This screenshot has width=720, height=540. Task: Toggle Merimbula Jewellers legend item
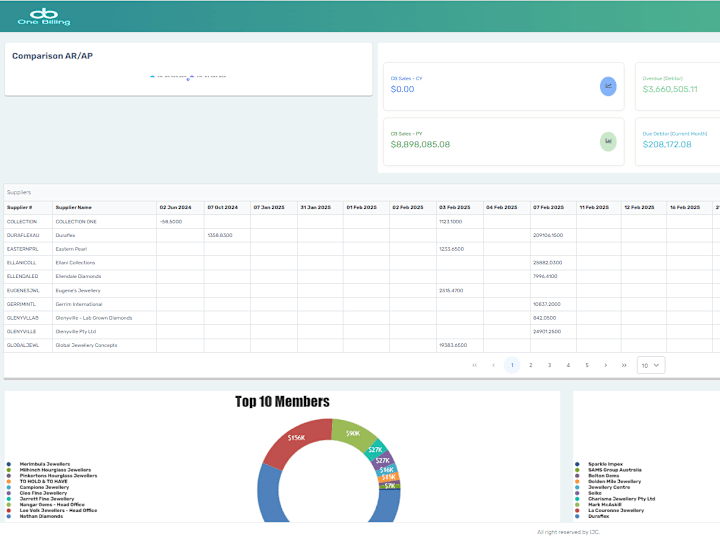pos(39,464)
